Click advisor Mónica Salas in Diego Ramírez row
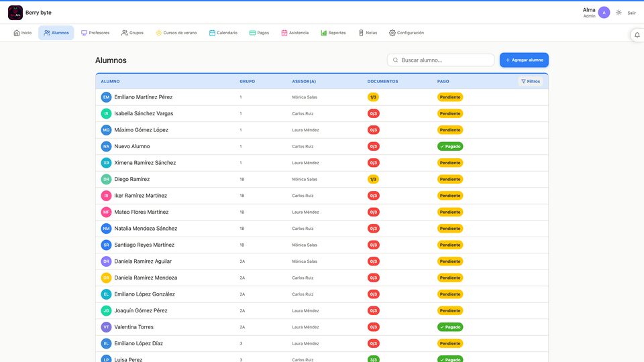 [x=305, y=180]
